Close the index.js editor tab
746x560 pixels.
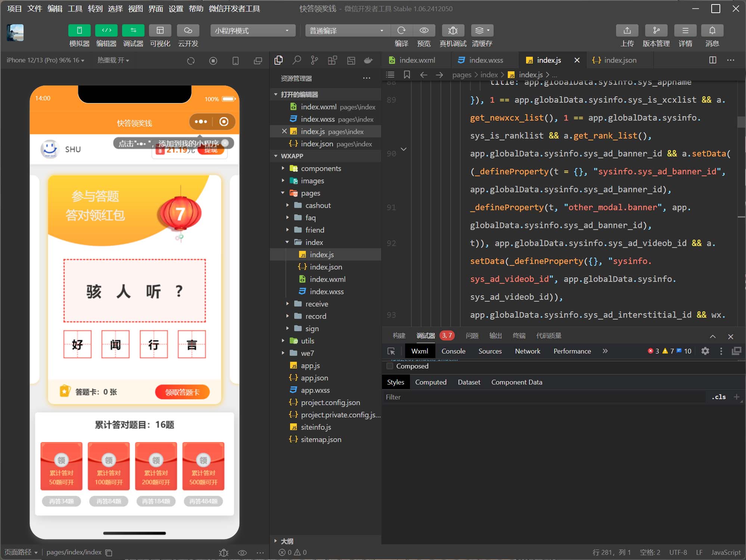pos(577,60)
